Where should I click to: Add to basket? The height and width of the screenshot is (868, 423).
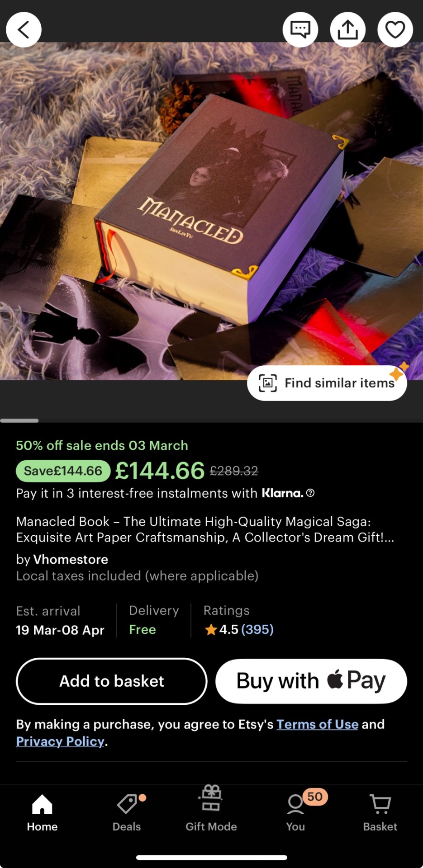point(112,681)
